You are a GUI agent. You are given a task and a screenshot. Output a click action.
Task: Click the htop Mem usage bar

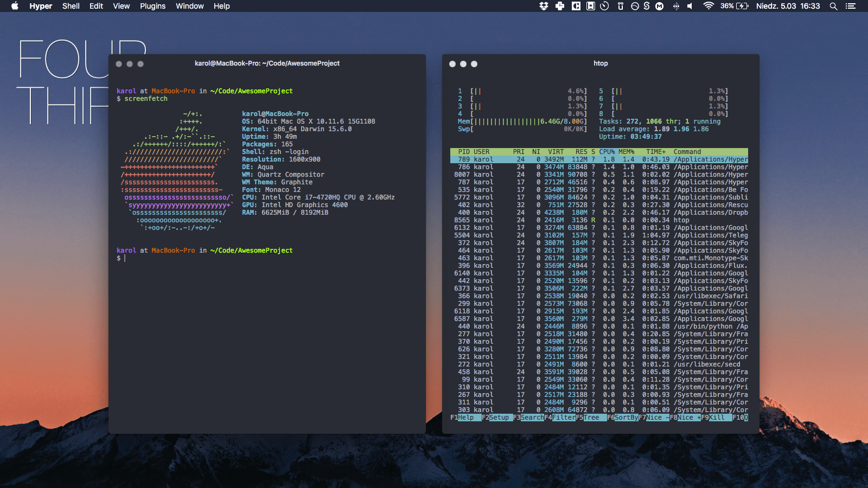pyautogui.click(x=522, y=121)
